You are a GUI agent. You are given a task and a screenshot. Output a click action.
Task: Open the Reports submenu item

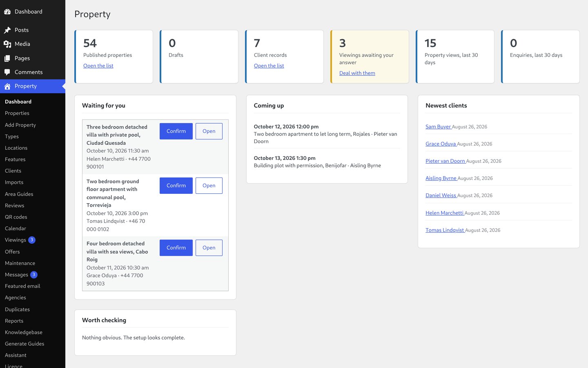(x=14, y=321)
